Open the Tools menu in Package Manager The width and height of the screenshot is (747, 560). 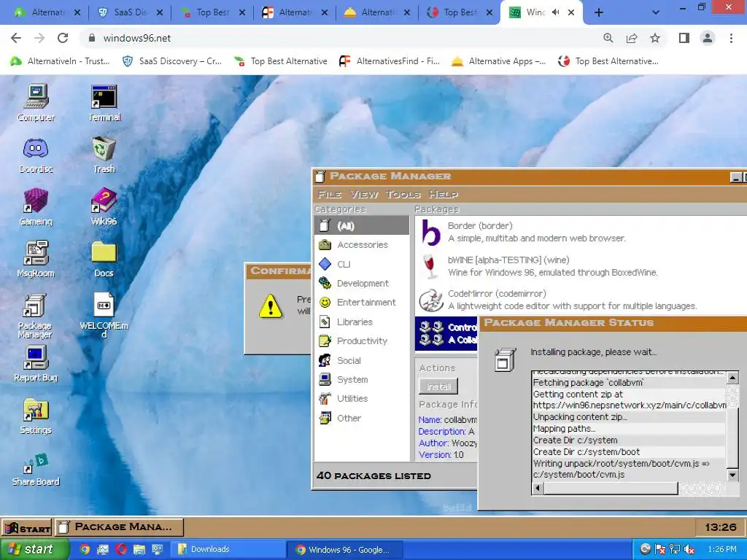(x=403, y=194)
